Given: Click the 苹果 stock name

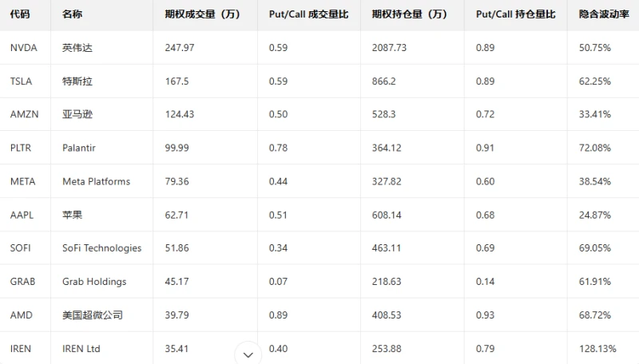Looking at the screenshot, I should 72,215.
